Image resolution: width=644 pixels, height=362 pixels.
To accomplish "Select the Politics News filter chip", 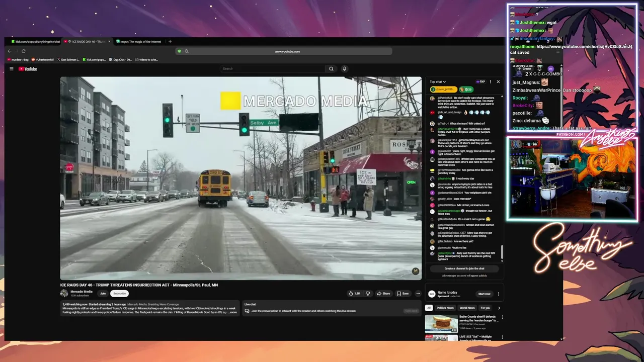I will point(445,308).
